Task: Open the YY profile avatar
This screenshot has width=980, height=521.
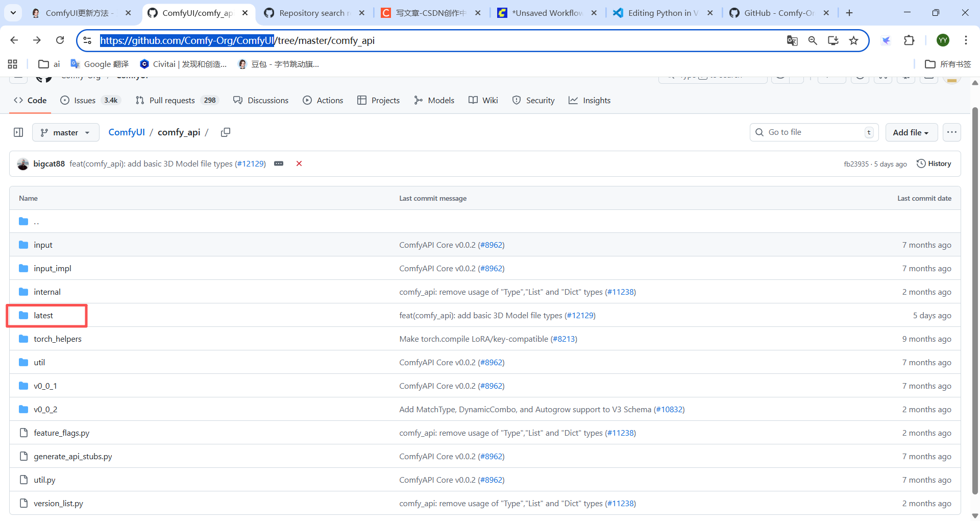Action: [x=943, y=40]
